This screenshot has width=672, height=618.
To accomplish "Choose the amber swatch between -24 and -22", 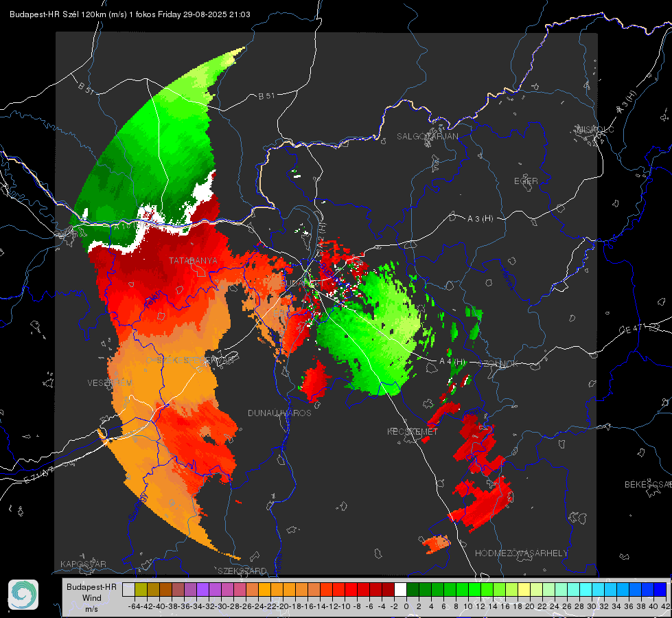I will (x=264, y=589).
